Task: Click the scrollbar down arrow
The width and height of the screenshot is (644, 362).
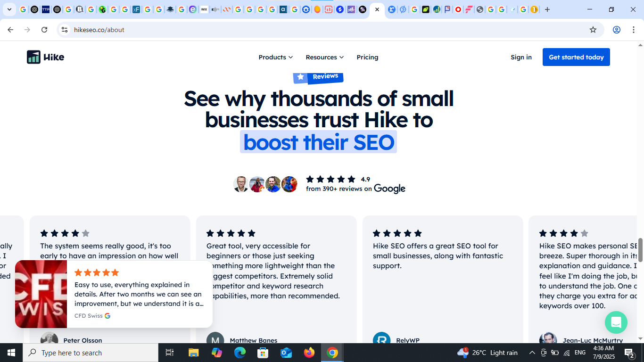Action: [x=640, y=338]
